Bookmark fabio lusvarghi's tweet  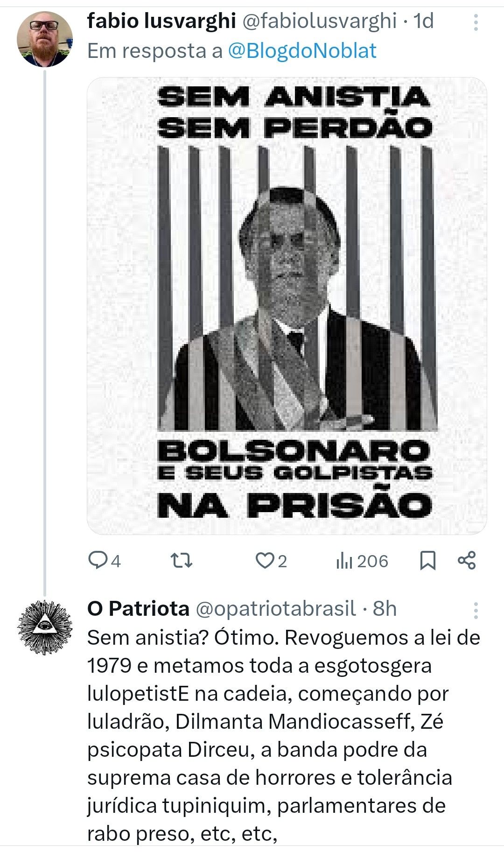tap(428, 561)
